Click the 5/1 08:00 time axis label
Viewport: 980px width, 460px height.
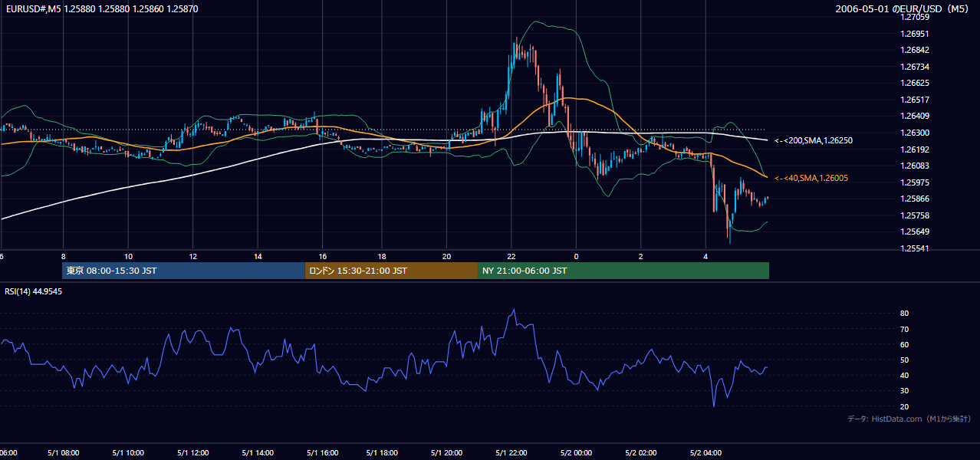pyautogui.click(x=64, y=453)
